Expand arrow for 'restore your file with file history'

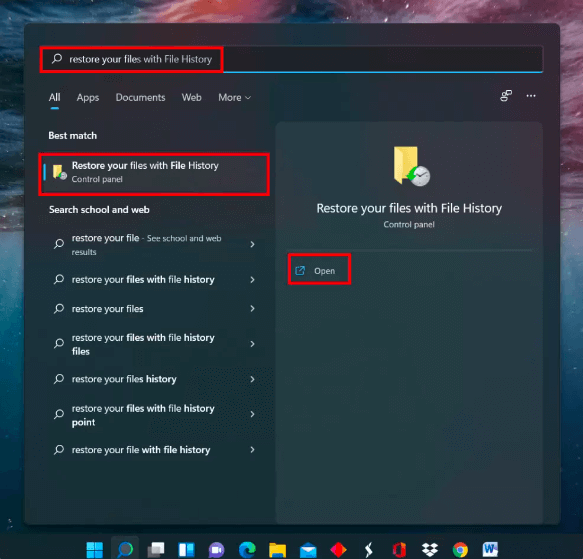[252, 450]
